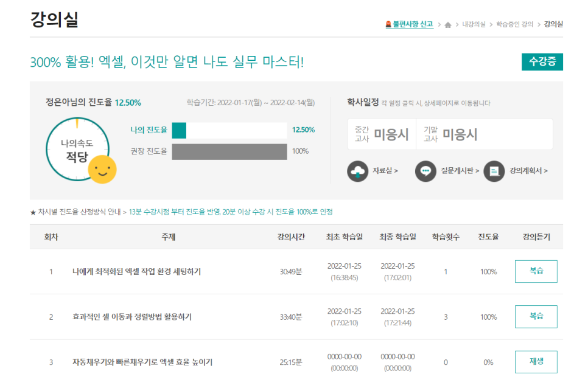Select lecture title 자동채우기와 빠른채우기로 엑셀 효율 높이기
588x380 pixels.
[142, 362]
